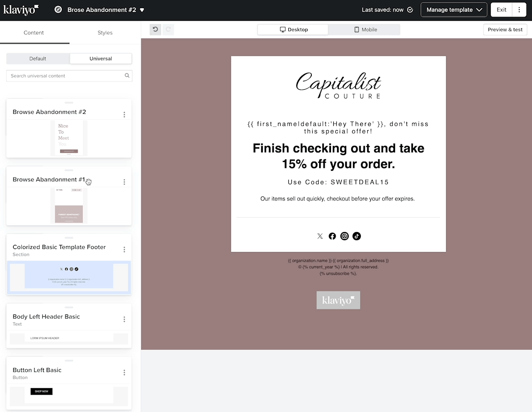Click the Exit button
The height and width of the screenshot is (412, 532).
pyautogui.click(x=501, y=10)
